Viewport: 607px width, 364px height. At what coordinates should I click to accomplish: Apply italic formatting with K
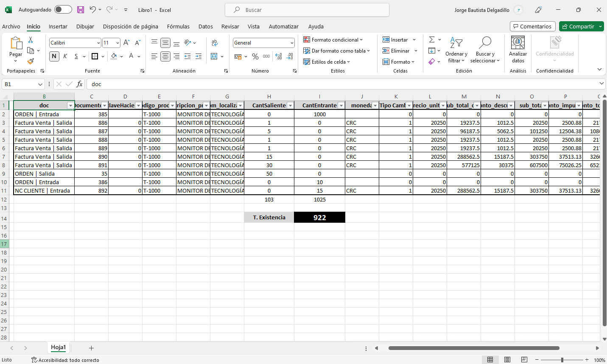[65, 56]
